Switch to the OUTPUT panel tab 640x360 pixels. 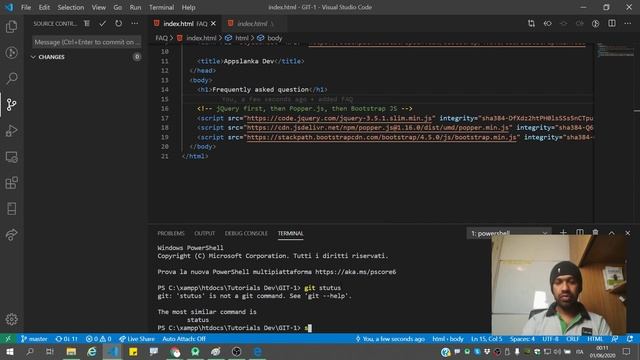(x=204, y=233)
